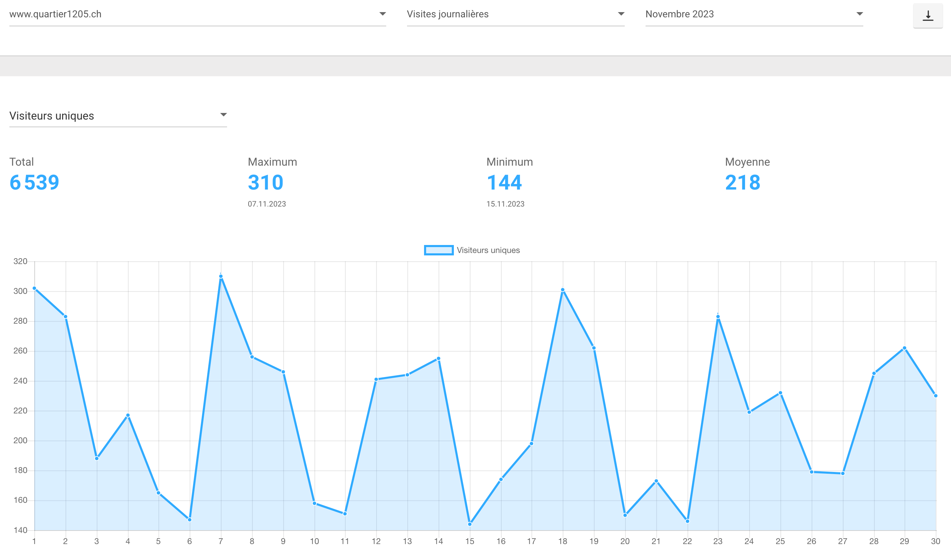Click the maximum date 07.11.2023
This screenshot has height=560, width=951.
click(267, 204)
